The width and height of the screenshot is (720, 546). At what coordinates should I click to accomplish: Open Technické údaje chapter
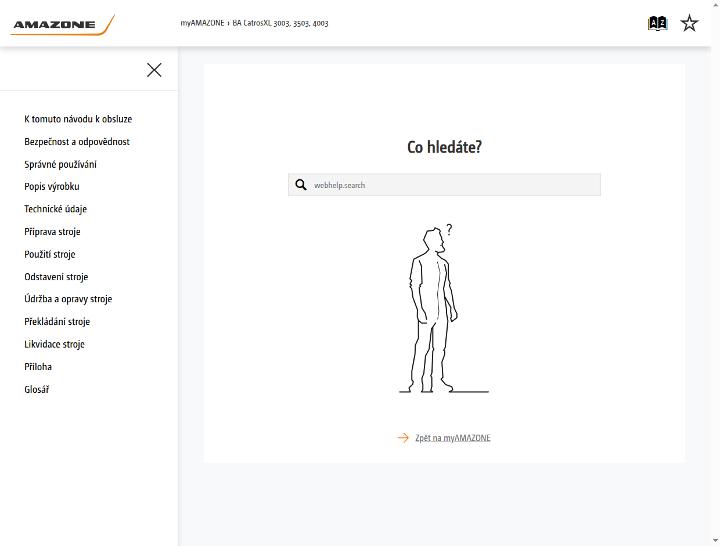[x=56, y=209]
